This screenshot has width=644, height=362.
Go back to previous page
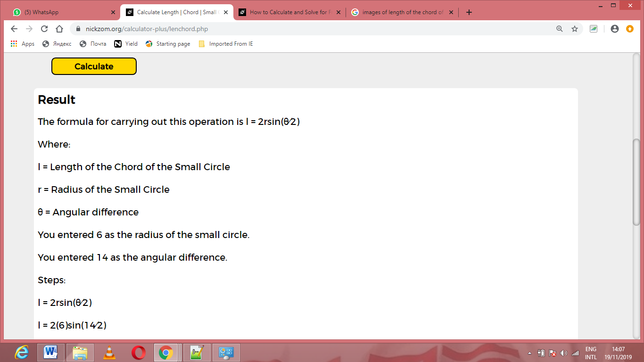[14, 29]
